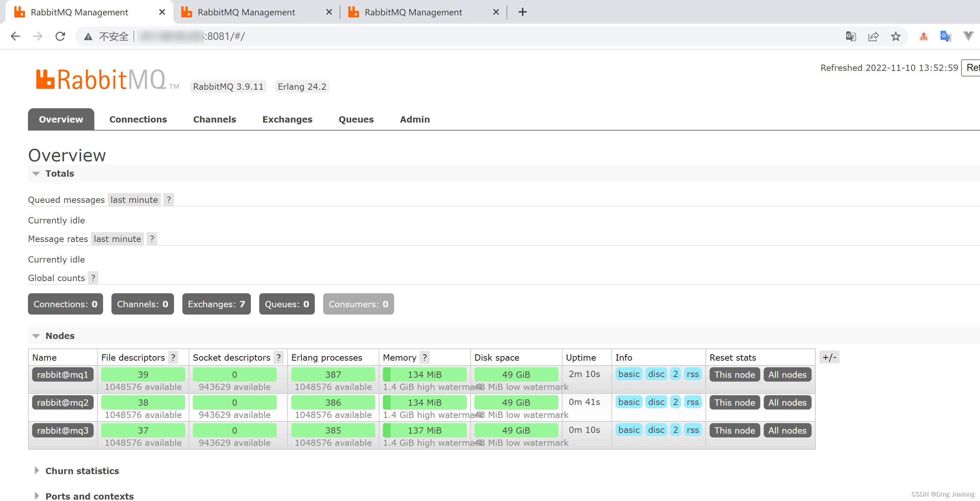The width and height of the screenshot is (980, 501).
Task: Reset stats for All nodes in rabbit@mq3 row
Action: (x=787, y=430)
